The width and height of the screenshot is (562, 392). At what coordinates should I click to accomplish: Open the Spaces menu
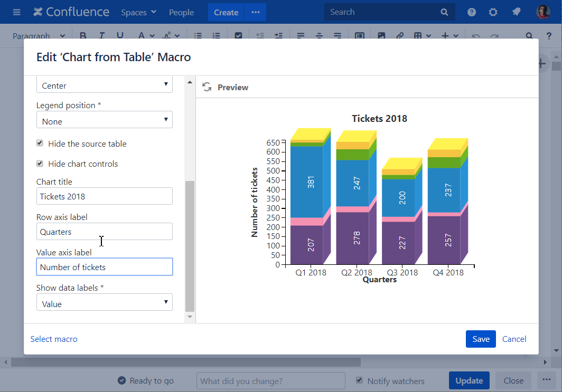coord(138,12)
